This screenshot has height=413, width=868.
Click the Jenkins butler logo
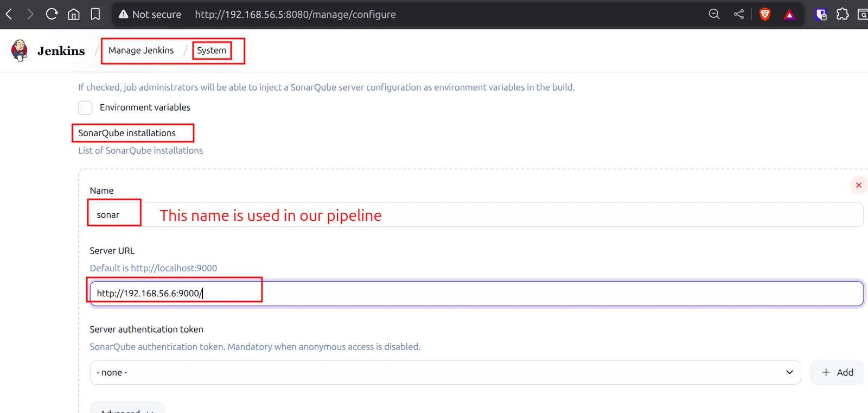click(x=20, y=50)
